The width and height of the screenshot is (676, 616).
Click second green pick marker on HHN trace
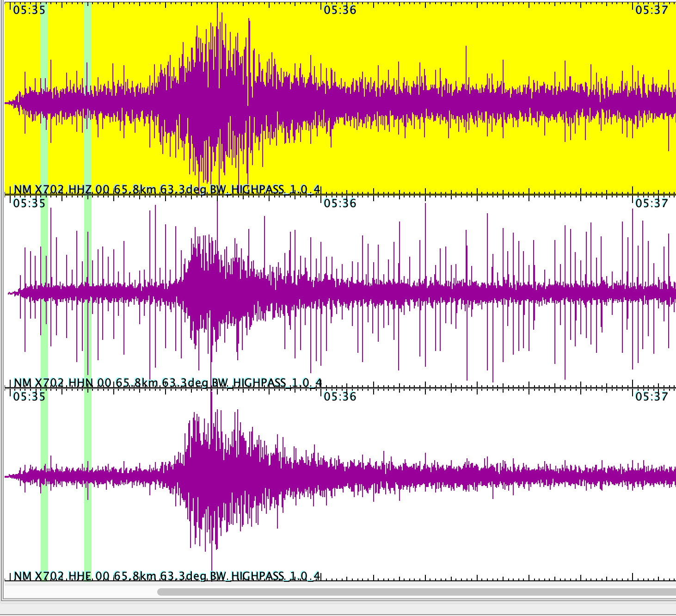coord(88,292)
